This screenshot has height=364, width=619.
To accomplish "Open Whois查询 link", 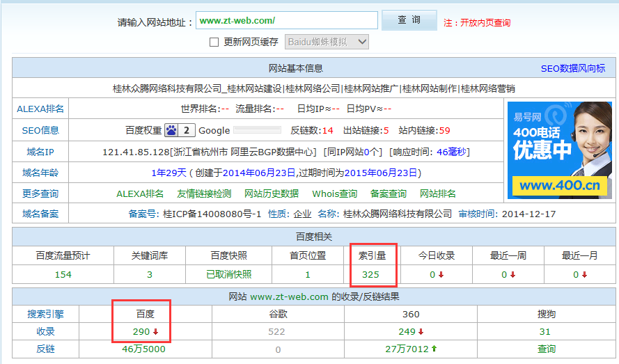I will pos(335,194).
